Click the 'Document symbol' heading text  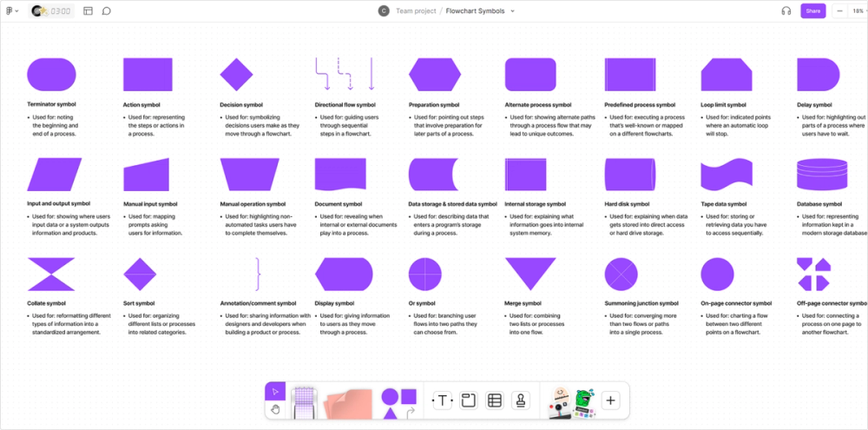[x=339, y=204]
